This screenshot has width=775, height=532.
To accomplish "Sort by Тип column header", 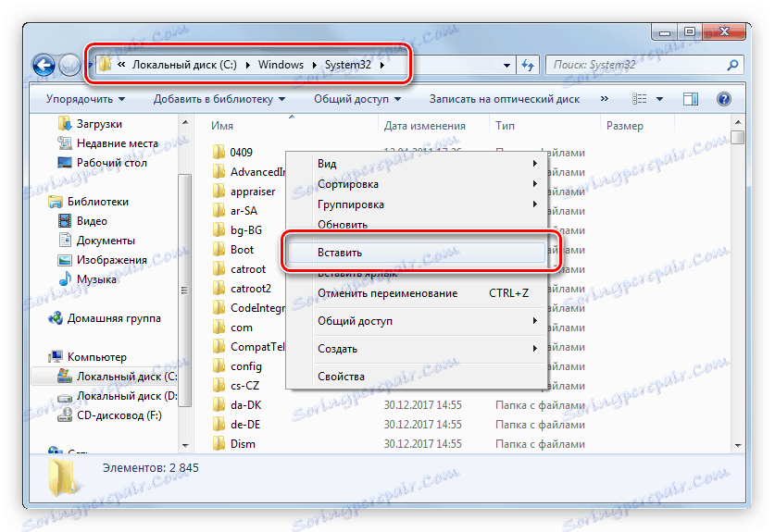I will point(544,126).
